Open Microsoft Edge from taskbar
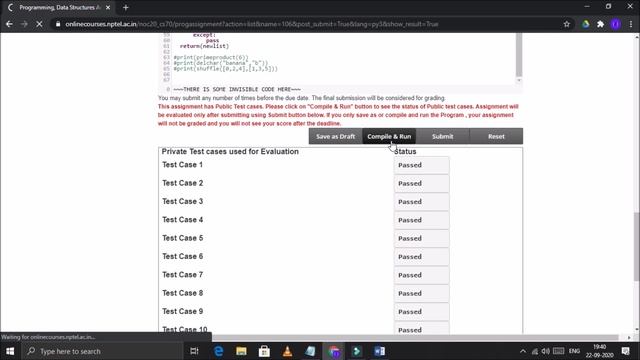Screen dimensions: 640x360 point(219,351)
